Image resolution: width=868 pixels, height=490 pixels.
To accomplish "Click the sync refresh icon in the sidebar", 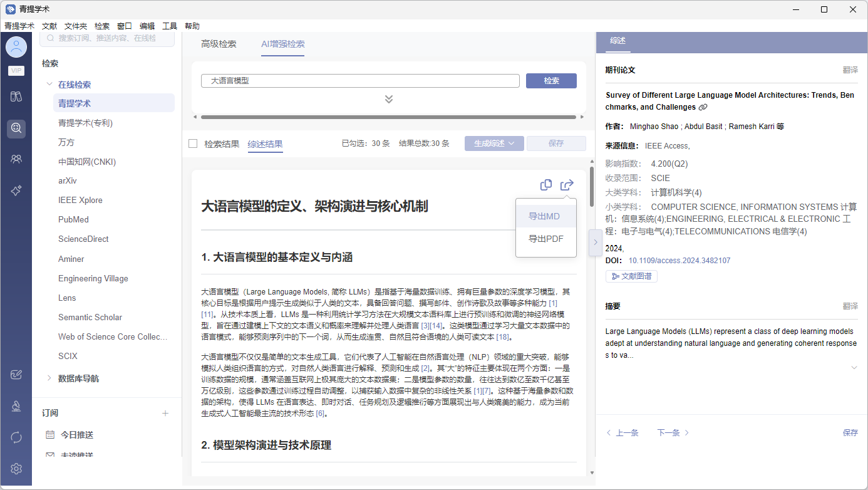I will coord(16,437).
